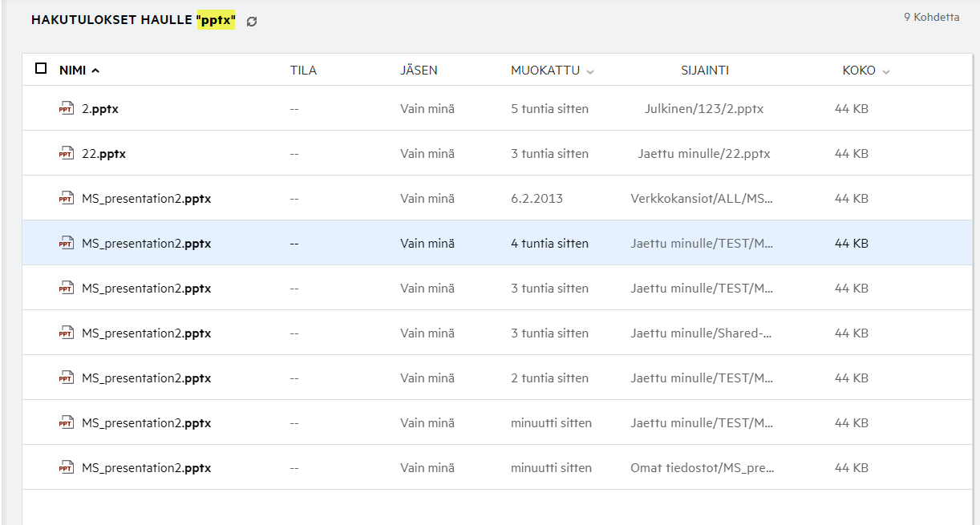Click the PPT icon of the file modified 2 tuntia sitten
This screenshot has height=525, width=980.
coord(67,378)
